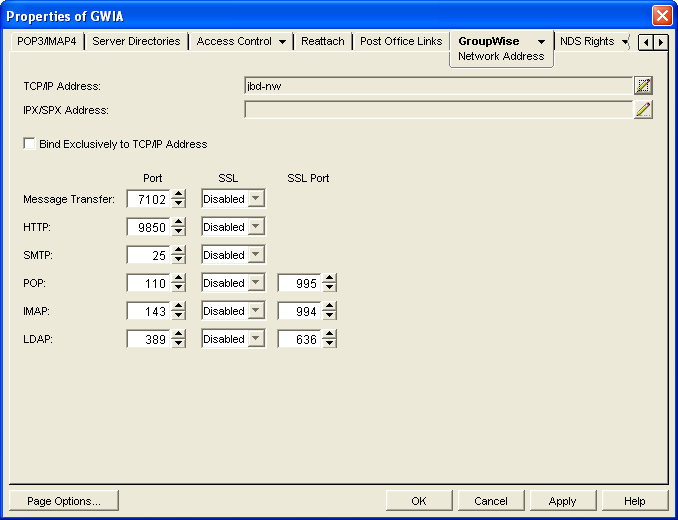This screenshot has height=520, width=678.
Task: Open the SMTP SSL dropdown
Action: [256, 255]
